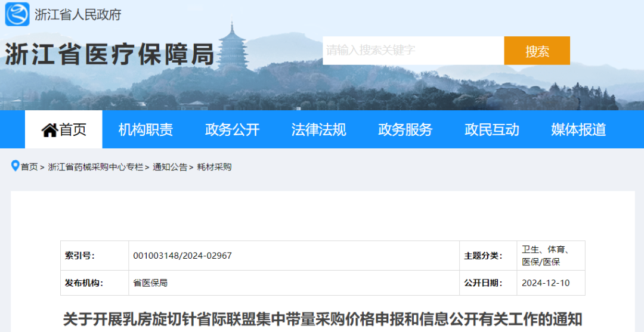Click the 浙江省人民政府 header text
Screen dimensions: 644x332
click(x=78, y=14)
